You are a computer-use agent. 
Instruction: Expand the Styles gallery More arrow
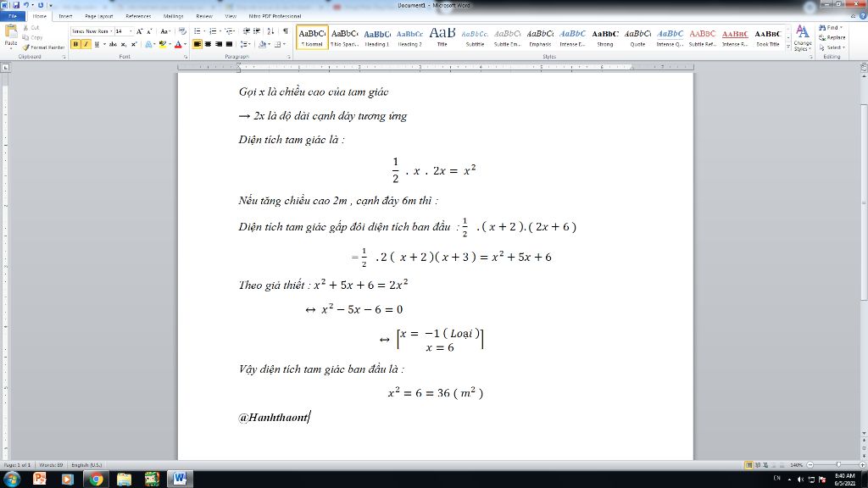point(788,47)
